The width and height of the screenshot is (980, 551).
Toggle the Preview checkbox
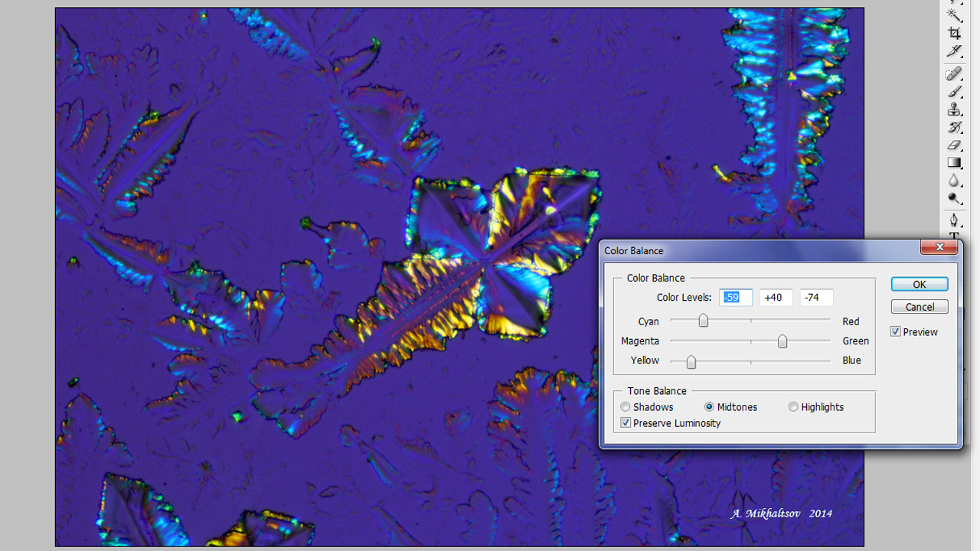[896, 332]
